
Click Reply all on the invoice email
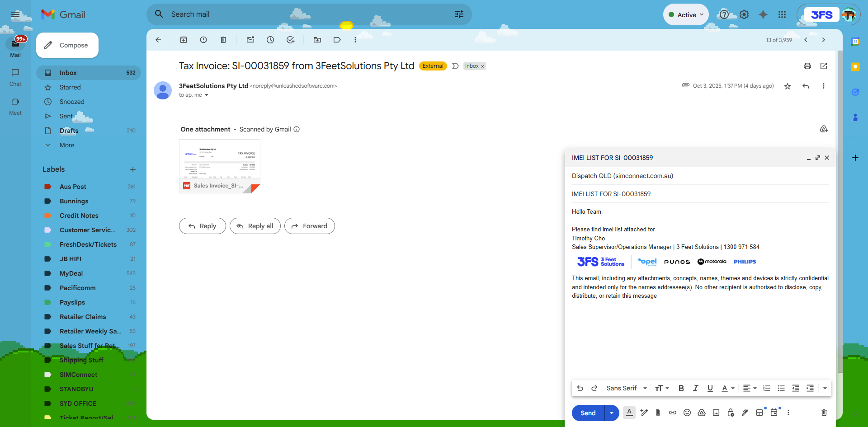tap(255, 226)
